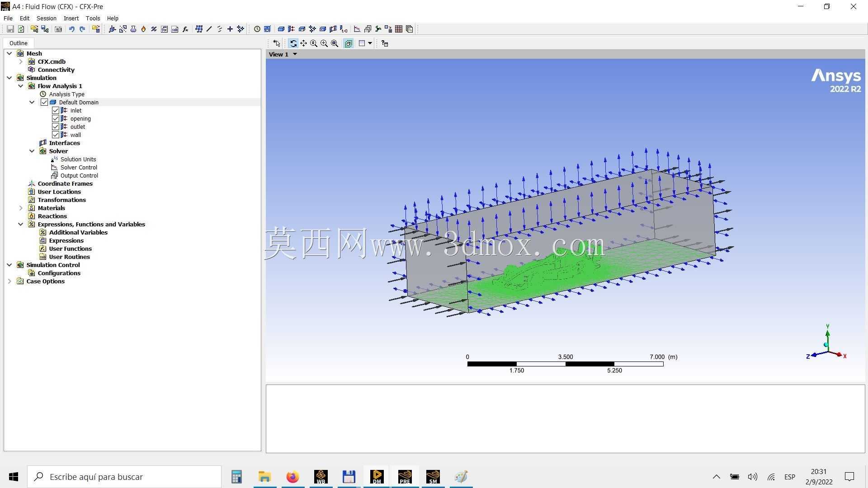Click the Boundary toolbar icon beside Domain

coord(291,29)
